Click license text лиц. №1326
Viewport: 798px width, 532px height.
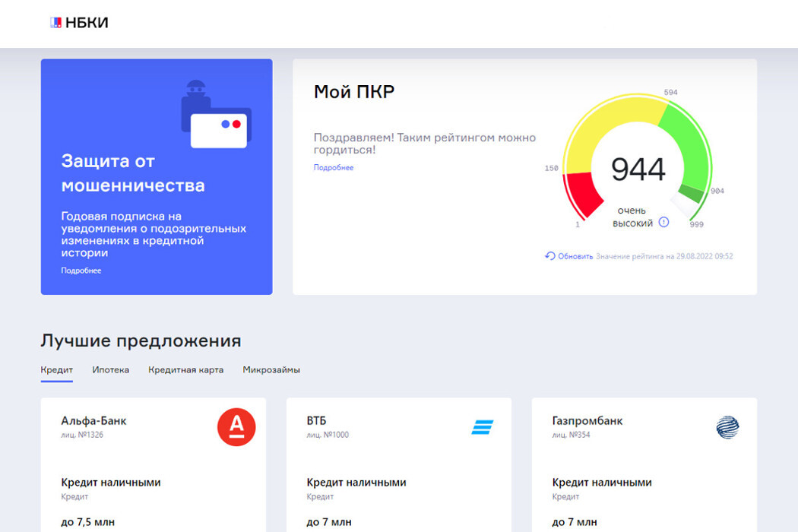(x=82, y=435)
